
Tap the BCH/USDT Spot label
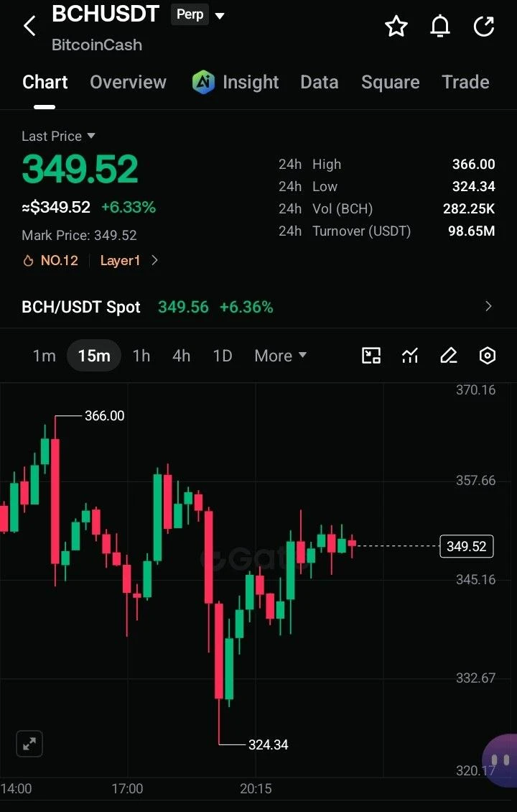[x=81, y=307]
